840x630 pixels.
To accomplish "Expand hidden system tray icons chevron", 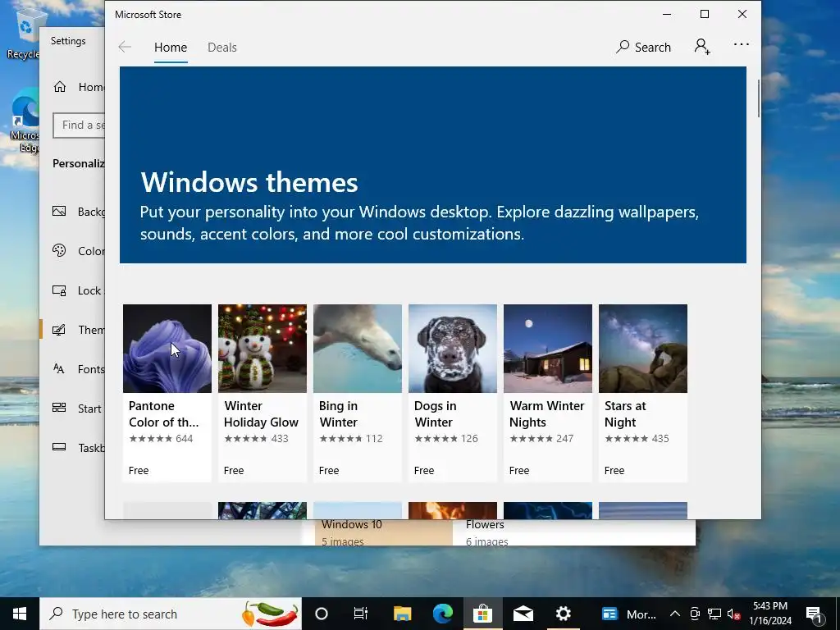I will (675, 614).
